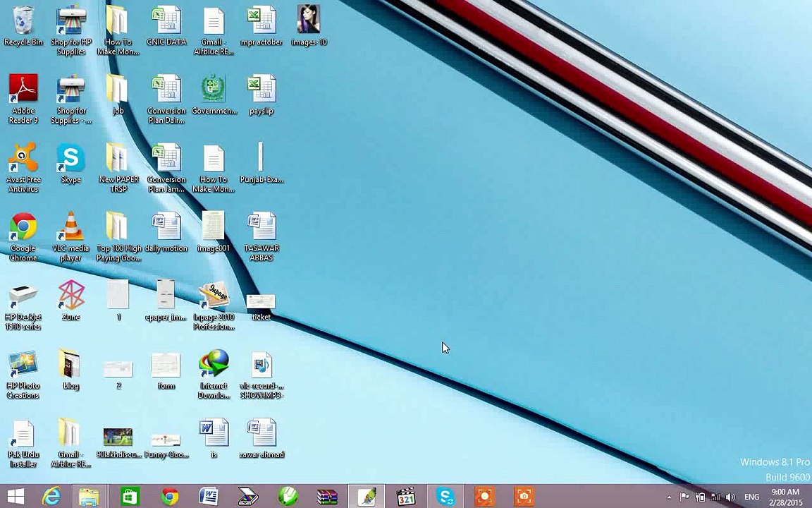Show hidden system tray icons
This screenshot has width=812, height=508.
point(669,497)
